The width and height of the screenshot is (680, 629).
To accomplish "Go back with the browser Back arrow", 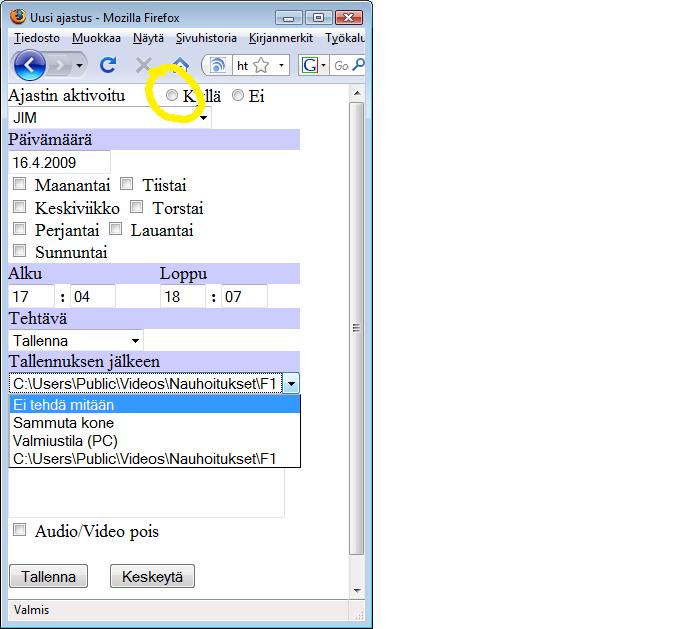I will tap(29, 65).
